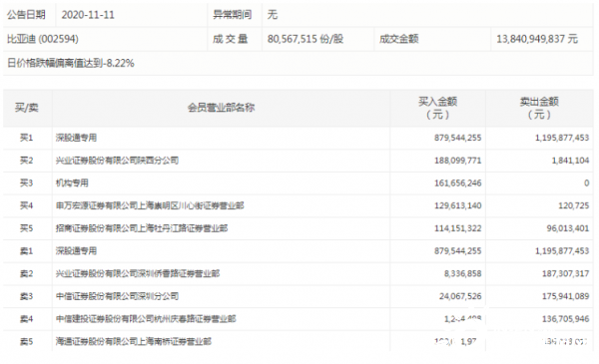Select buy amount 114,151,322
Screen dimensions: 599x364
coord(457,228)
